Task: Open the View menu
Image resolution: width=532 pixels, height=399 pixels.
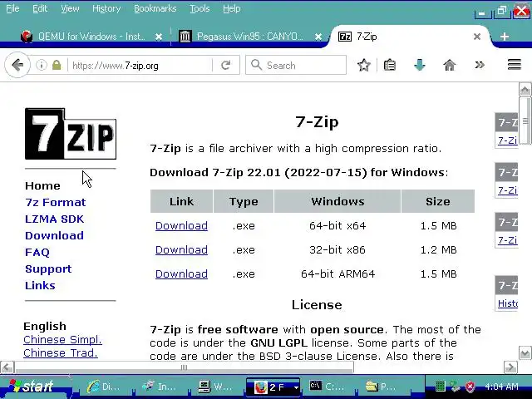Action: [70, 8]
